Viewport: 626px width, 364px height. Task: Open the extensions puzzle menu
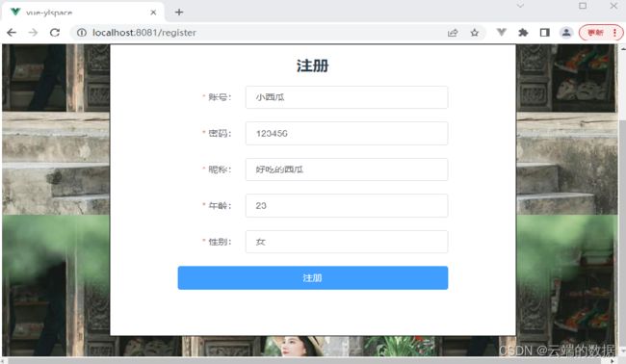523,33
